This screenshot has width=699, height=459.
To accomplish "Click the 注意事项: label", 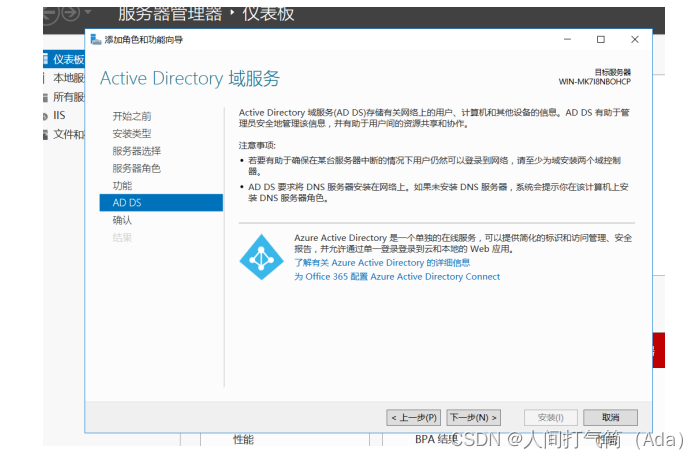I will [x=257, y=145].
